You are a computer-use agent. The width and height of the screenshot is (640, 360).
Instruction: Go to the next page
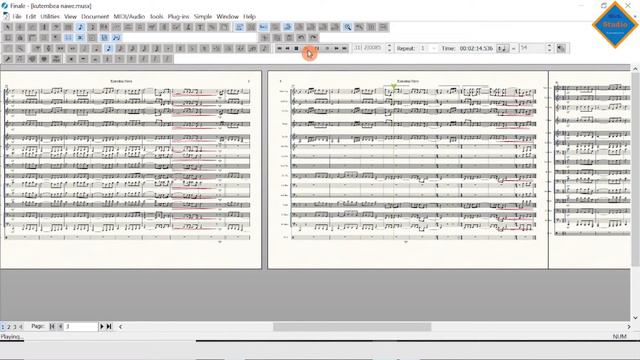click(102, 327)
